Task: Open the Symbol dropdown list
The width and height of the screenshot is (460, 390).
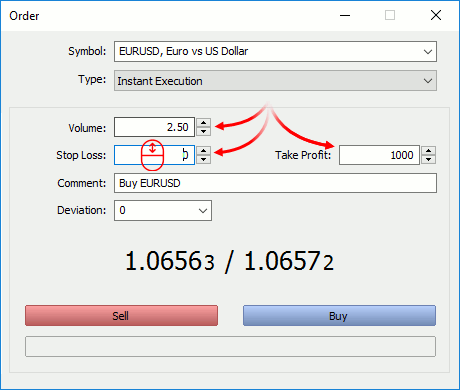Action: coord(428,52)
